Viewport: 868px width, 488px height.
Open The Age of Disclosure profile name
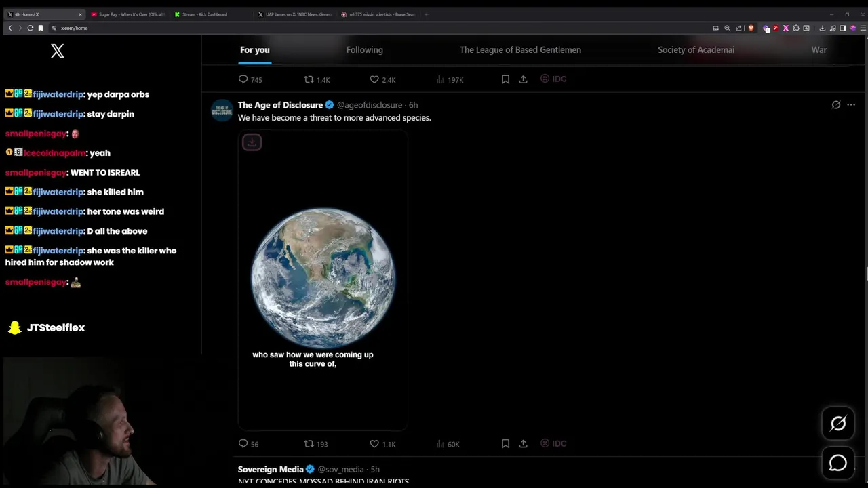[280, 105]
